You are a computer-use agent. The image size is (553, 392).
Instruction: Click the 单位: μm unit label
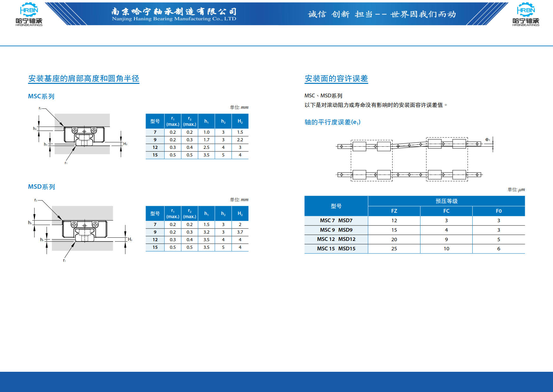coord(516,190)
